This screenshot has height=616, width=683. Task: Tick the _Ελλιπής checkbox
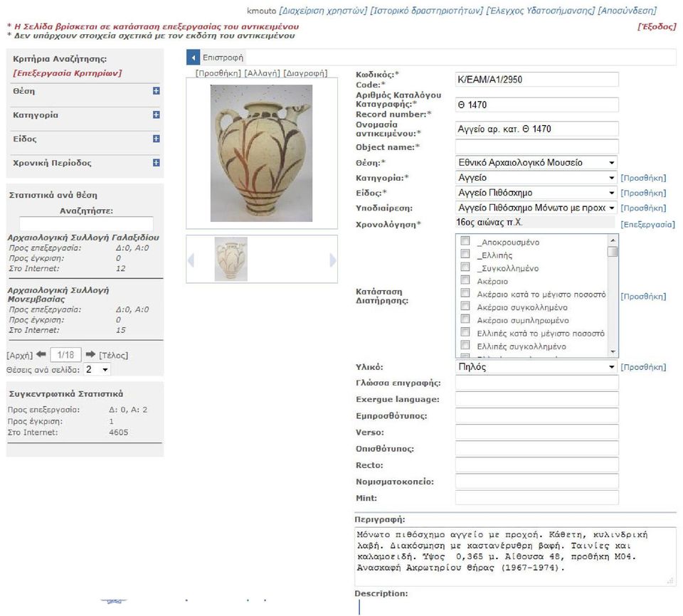(x=465, y=254)
